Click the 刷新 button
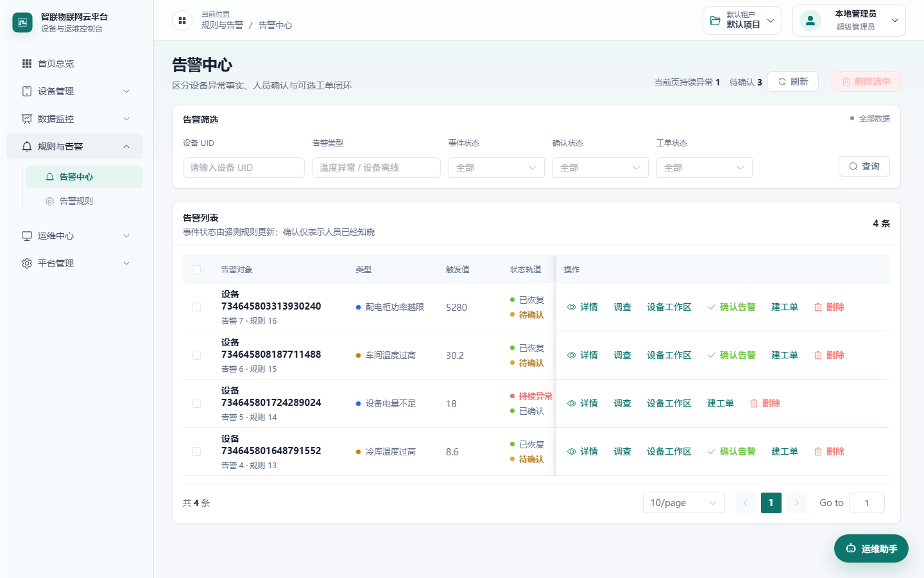924x578 pixels. [793, 82]
